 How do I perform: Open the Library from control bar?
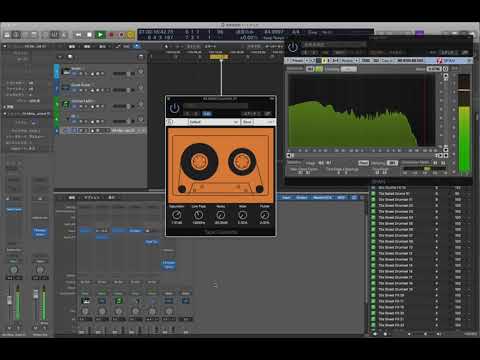pyautogui.click(x=7, y=35)
